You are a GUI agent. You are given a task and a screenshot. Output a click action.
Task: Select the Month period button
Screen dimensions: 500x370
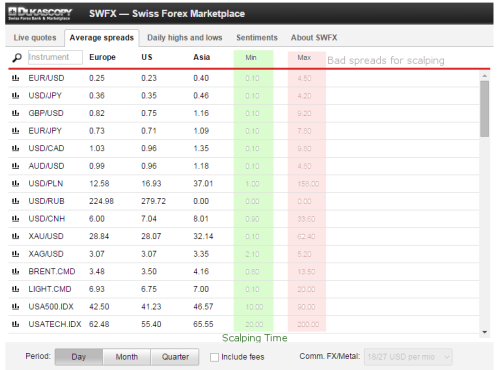coord(127,357)
